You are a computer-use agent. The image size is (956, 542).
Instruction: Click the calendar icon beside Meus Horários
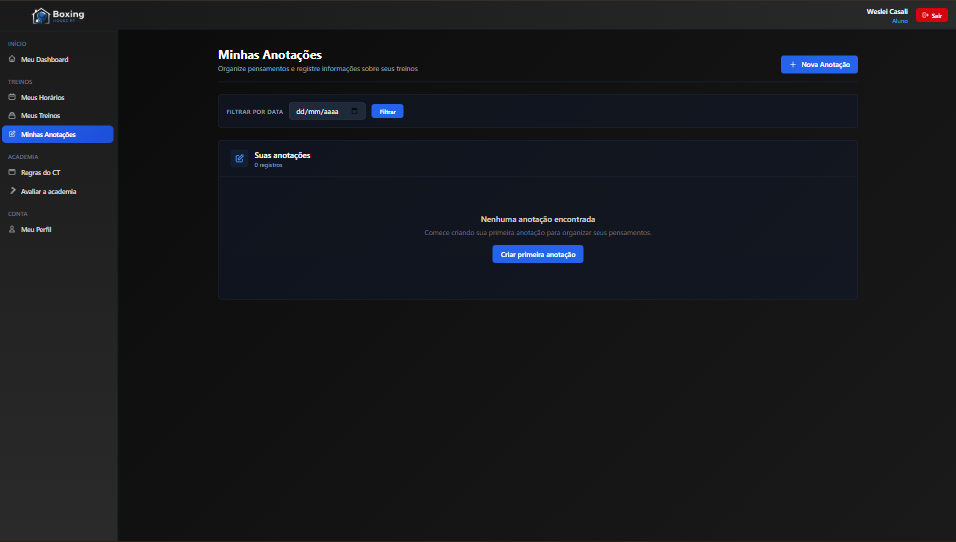pos(12,97)
